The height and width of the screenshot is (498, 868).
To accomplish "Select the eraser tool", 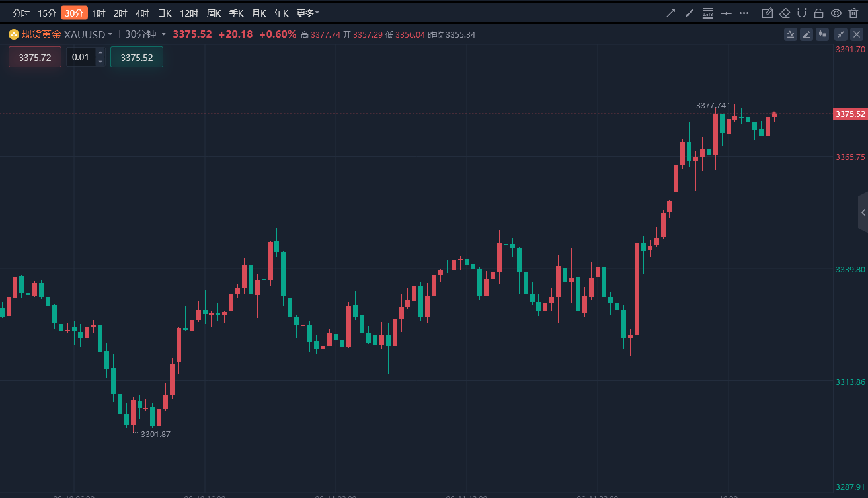I will [785, 13].
